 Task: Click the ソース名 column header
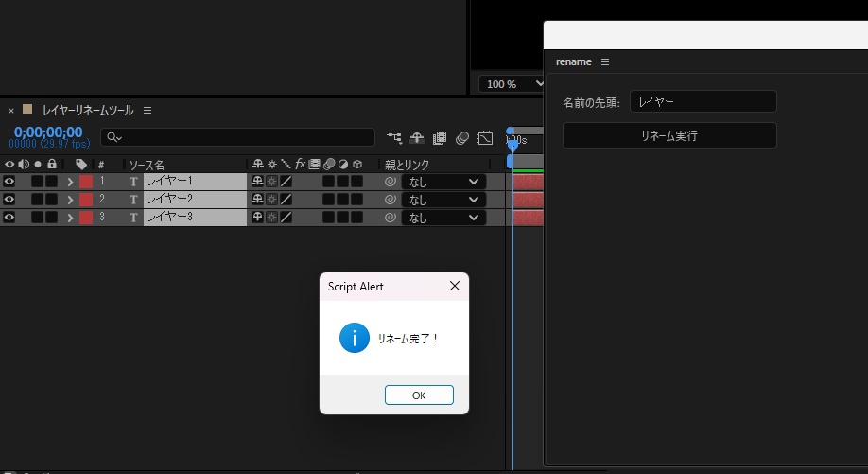click(147, 165)
